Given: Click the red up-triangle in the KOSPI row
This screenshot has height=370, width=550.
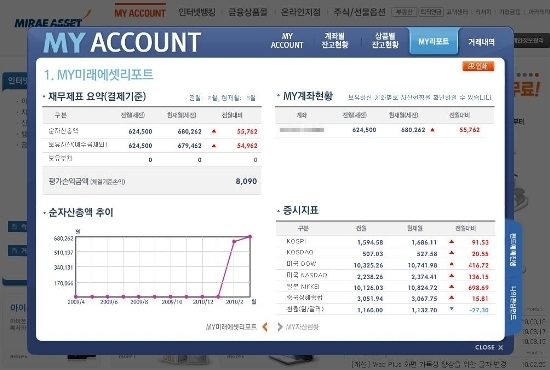Looking at the screenshot, I should 452,241.
